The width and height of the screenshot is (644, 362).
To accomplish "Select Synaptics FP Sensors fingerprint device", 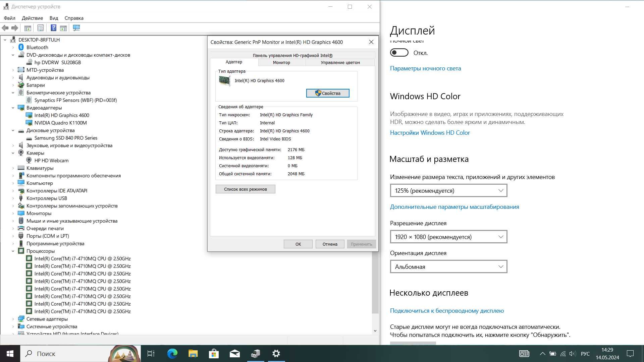I will pos(75,100).
